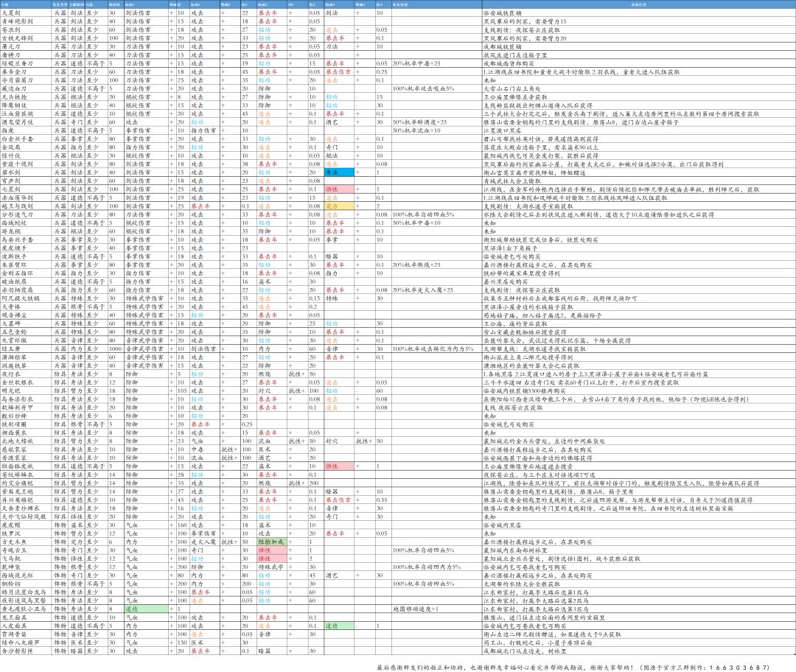796x672 pixels.
Task: Select yellow 定力 cell in 越王勾践剑 row
Action: click(x=339, y=206)
